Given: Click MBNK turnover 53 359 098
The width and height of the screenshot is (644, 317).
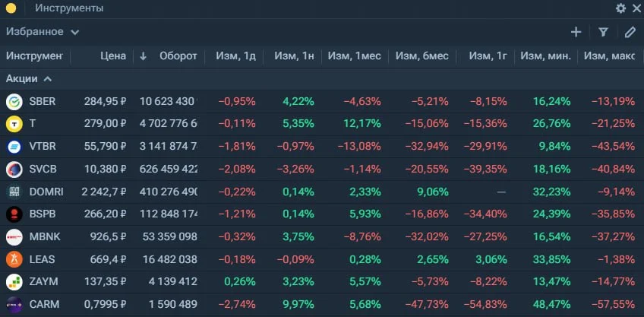Looking at the screenshot, I should coord(169,237).
